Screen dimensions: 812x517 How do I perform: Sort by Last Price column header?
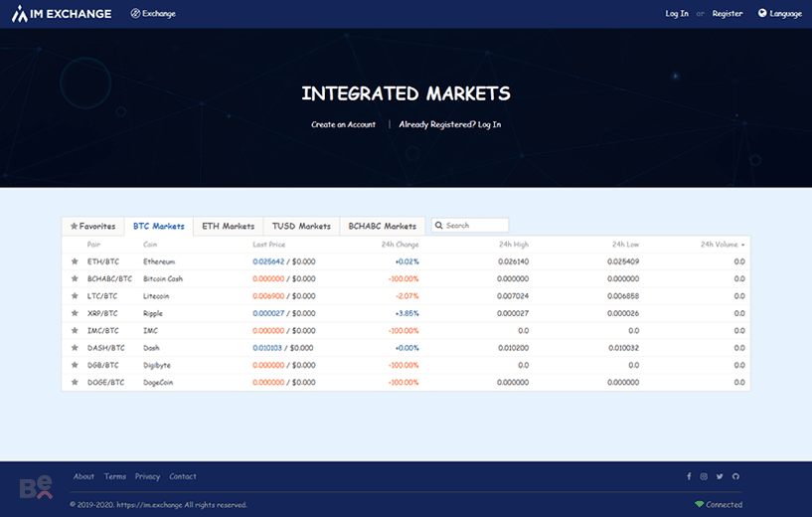tap(268, 245)
